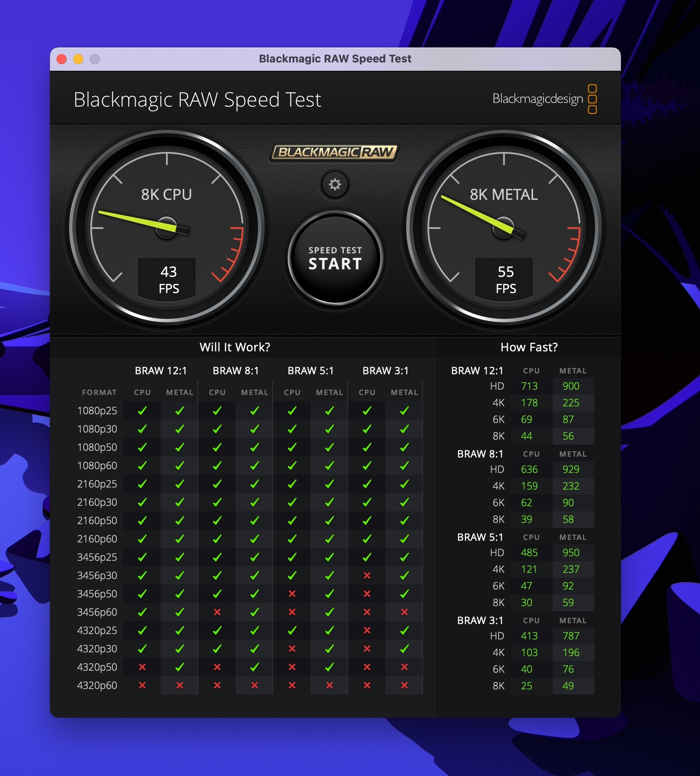The height and width of the screenshot is (776, 700).
Task: Click the BRAW 12:1 column header in Will It Work
Action: [161, 371]
